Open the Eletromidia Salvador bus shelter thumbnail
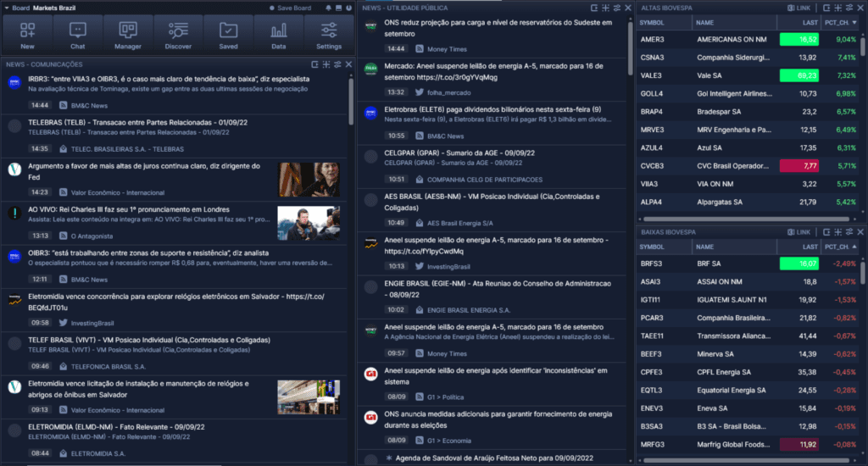 coord(309,397)
